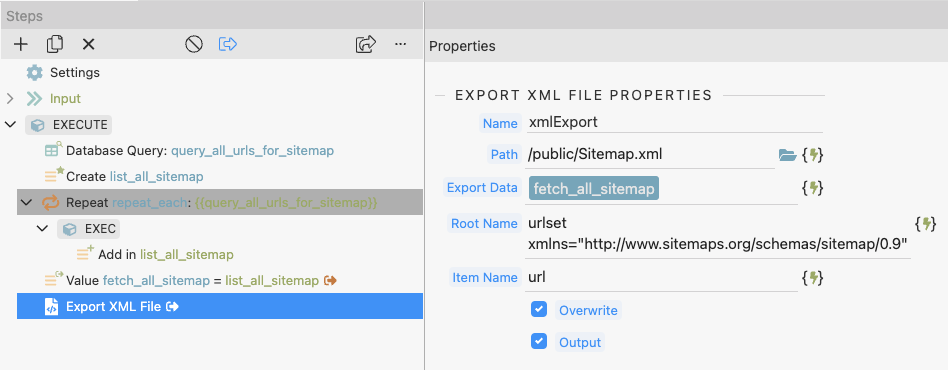The image size is (948, 370).
Task: Click the Input double-chevron icon
Action: 35,99
